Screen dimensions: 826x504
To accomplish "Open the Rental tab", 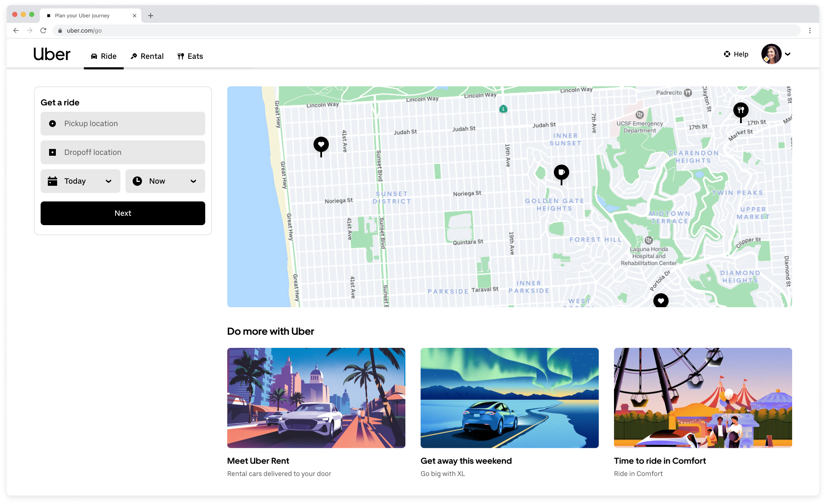I will click(x=147, y=56).
